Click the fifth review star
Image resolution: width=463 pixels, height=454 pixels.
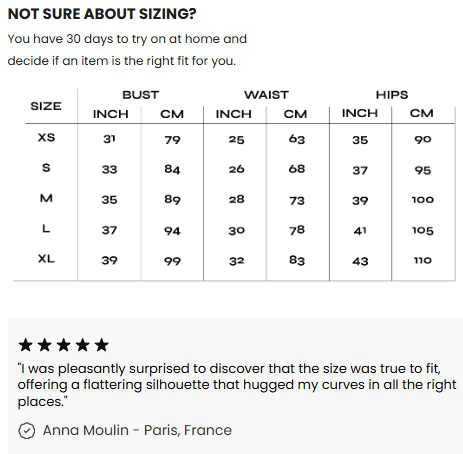[x=101, y=345]
